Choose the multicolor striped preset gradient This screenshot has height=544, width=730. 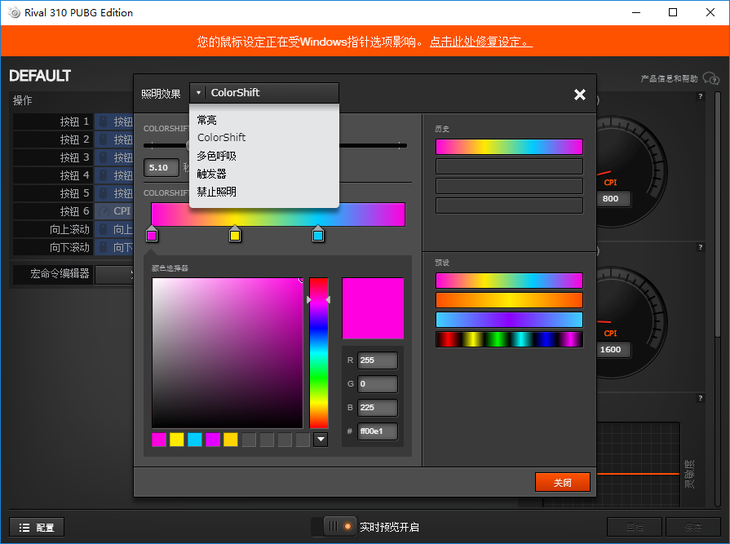509,340
